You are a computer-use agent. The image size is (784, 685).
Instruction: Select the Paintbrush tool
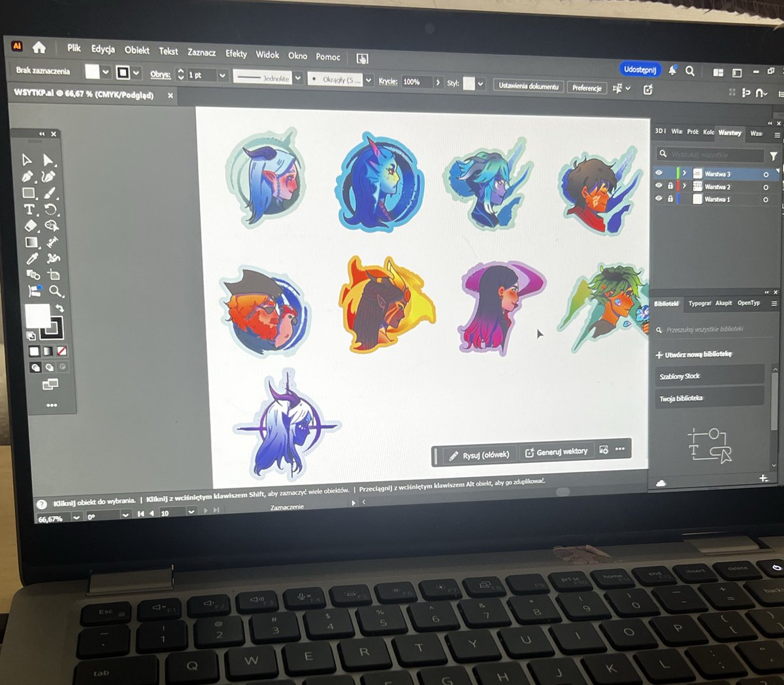[x=50, y=192]
